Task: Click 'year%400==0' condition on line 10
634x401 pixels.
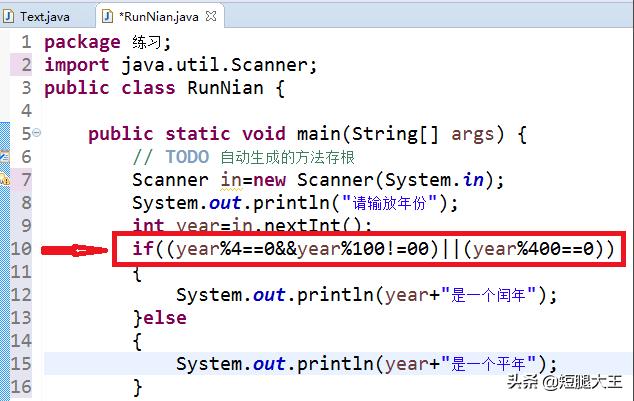Action: click(533, 249)
